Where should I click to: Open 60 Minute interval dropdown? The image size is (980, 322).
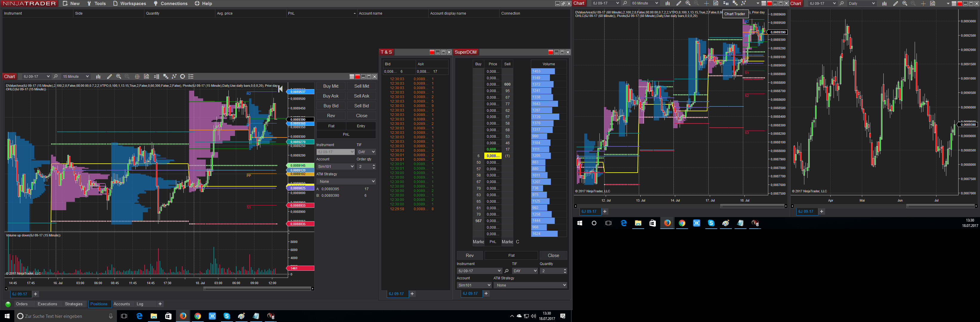pos(644,3)
